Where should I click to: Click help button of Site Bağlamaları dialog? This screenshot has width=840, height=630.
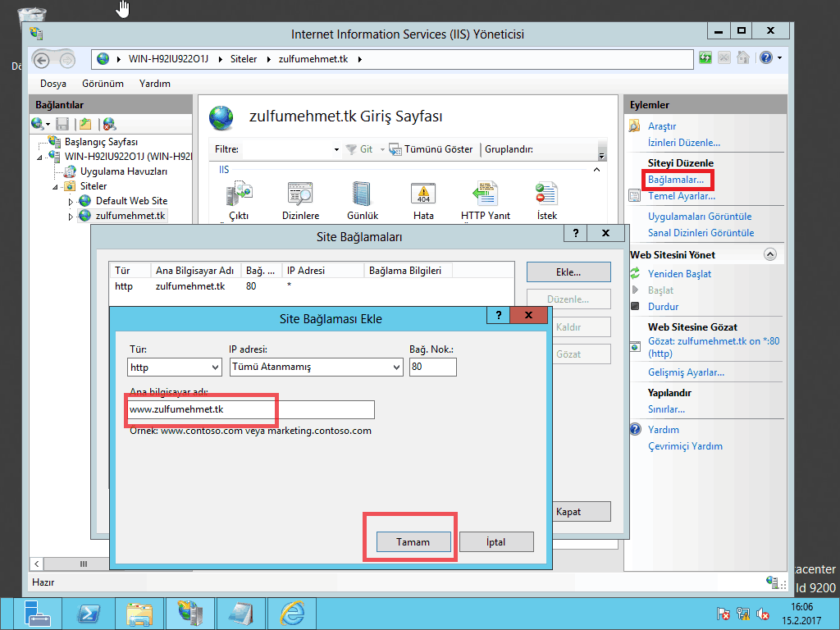click(x=576, y=233)
